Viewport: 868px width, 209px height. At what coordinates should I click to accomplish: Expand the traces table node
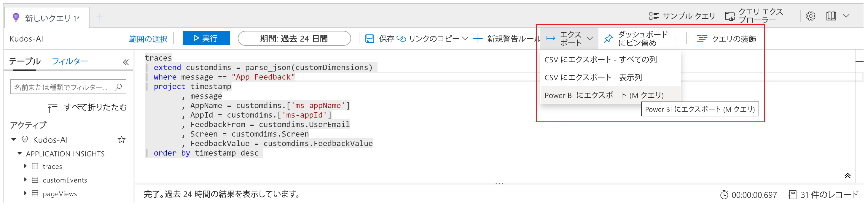coord(25,166)
